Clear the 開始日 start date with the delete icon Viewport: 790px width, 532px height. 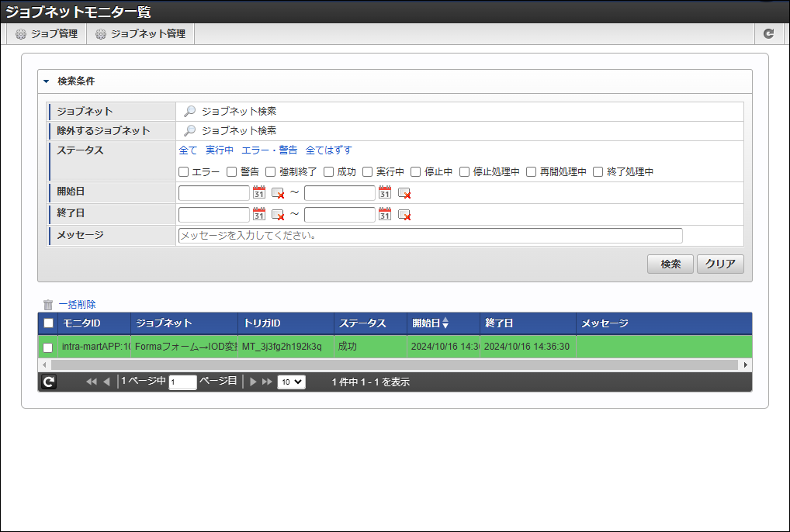click(x=278, y=193)
